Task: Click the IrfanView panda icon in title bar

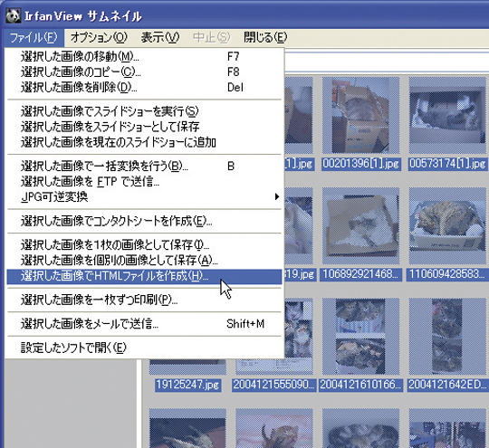Action: pos(13,15)
